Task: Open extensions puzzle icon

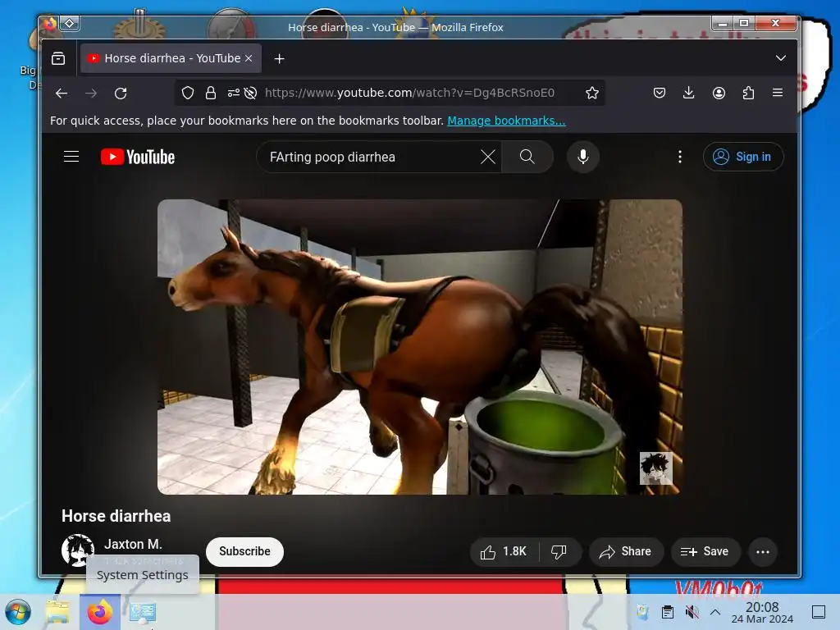Action: tap(748, 93)
